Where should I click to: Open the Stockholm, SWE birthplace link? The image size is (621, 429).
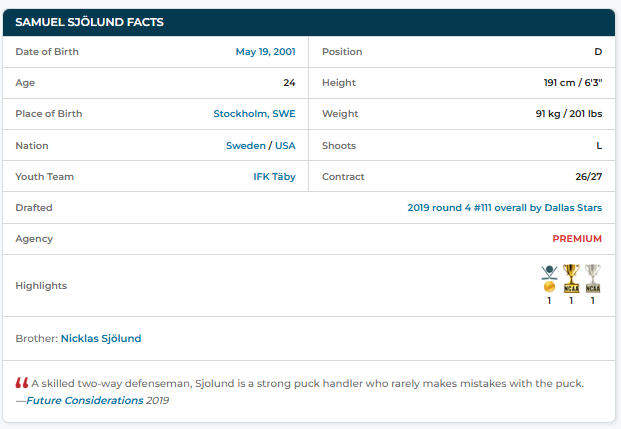point(254,114)
